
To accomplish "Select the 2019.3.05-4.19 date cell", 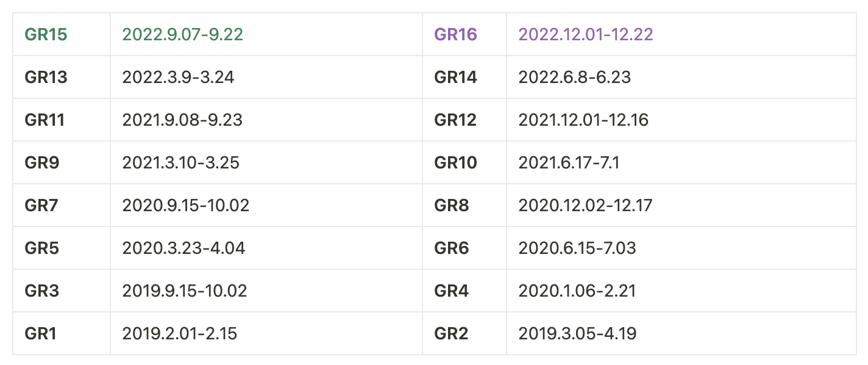I will tap(681, 333).
